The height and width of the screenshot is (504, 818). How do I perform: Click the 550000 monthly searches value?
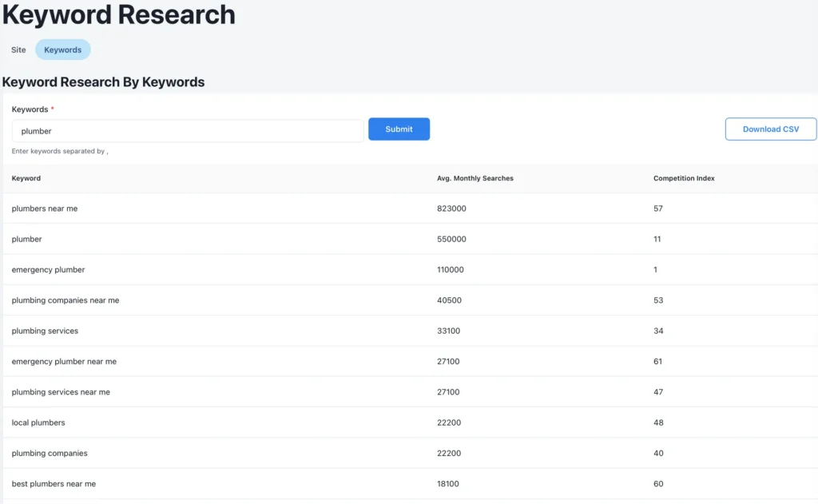(x=452, y=239)
